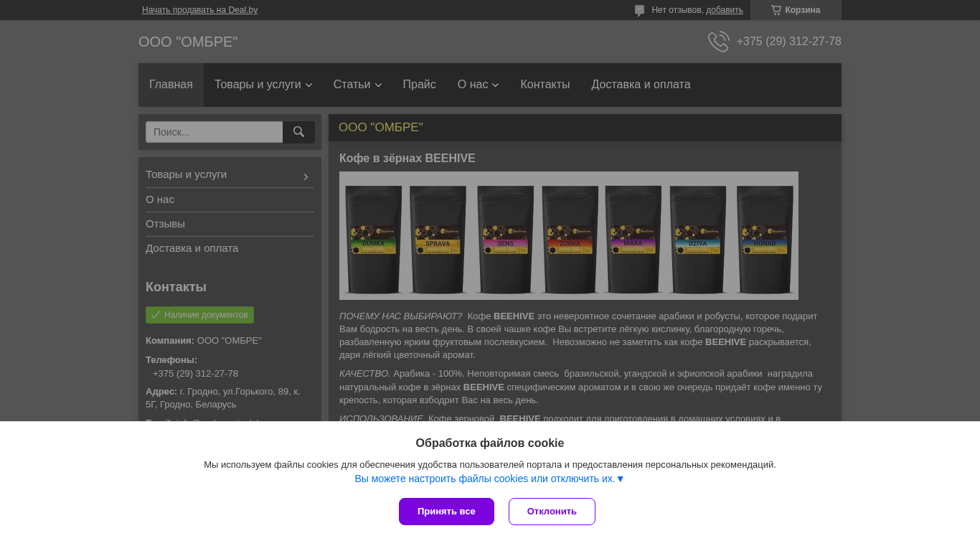Click Начать продавать на Deal.by link
The image size is (980, 551).
pyautogui.click(x=199, y=10)
